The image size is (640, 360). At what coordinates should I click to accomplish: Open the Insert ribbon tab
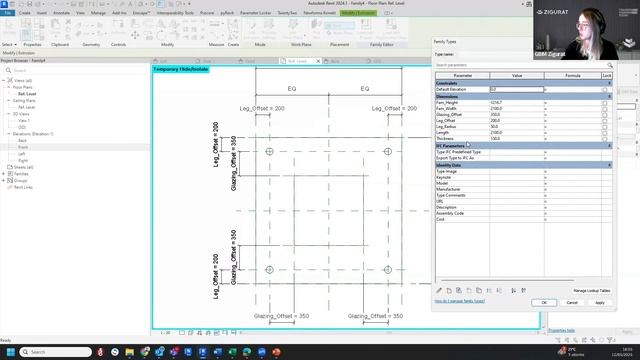click(42, 13)
